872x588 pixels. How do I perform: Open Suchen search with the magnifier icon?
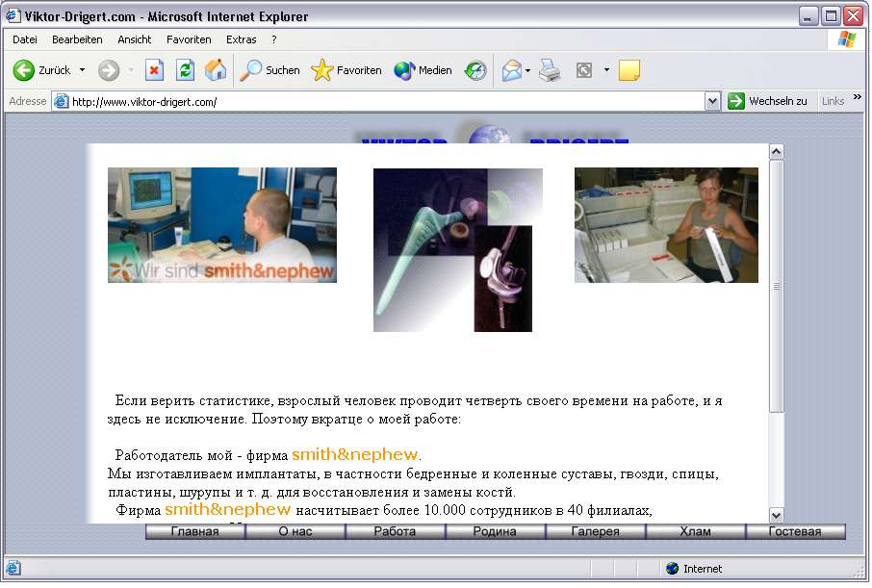[x=250, y=70]
